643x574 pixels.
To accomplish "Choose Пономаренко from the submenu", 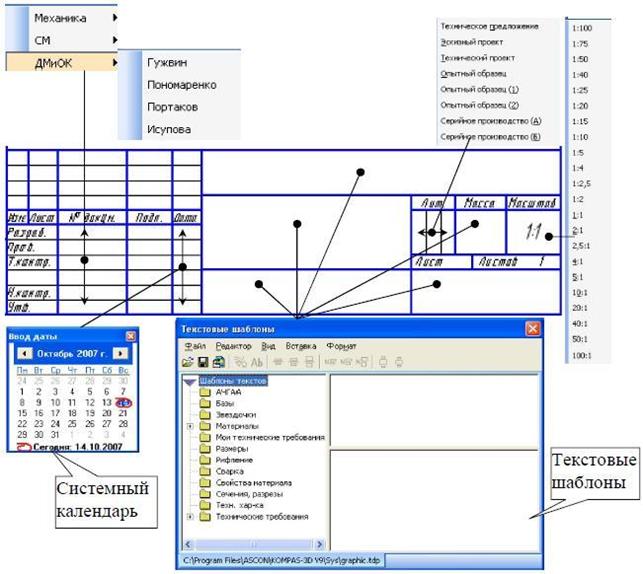I will point(182,85).
